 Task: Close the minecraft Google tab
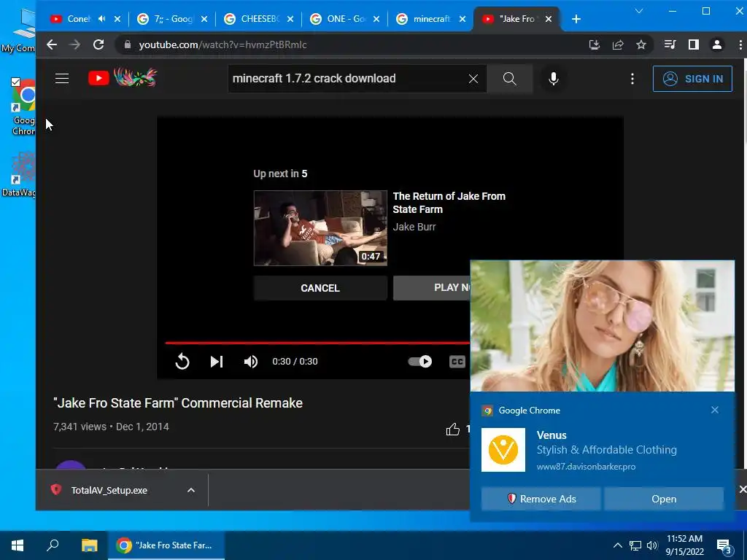click(x=462, y=19)
